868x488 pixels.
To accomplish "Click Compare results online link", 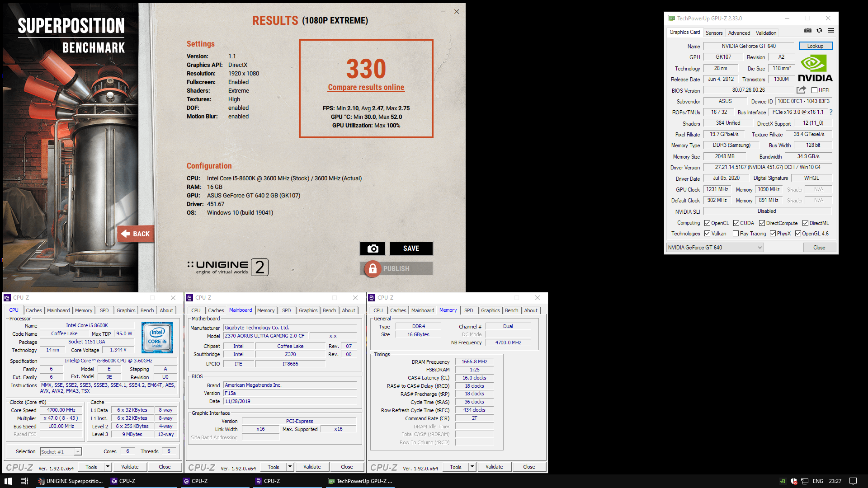I will click(366, 87).
